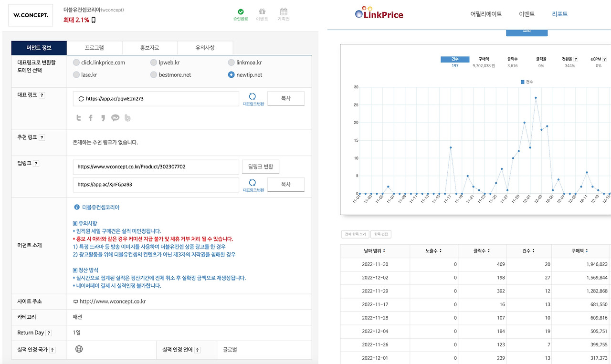Select the lase.kr domain radio
This screenshot has width=611, height=364.
tap(77, 75)
